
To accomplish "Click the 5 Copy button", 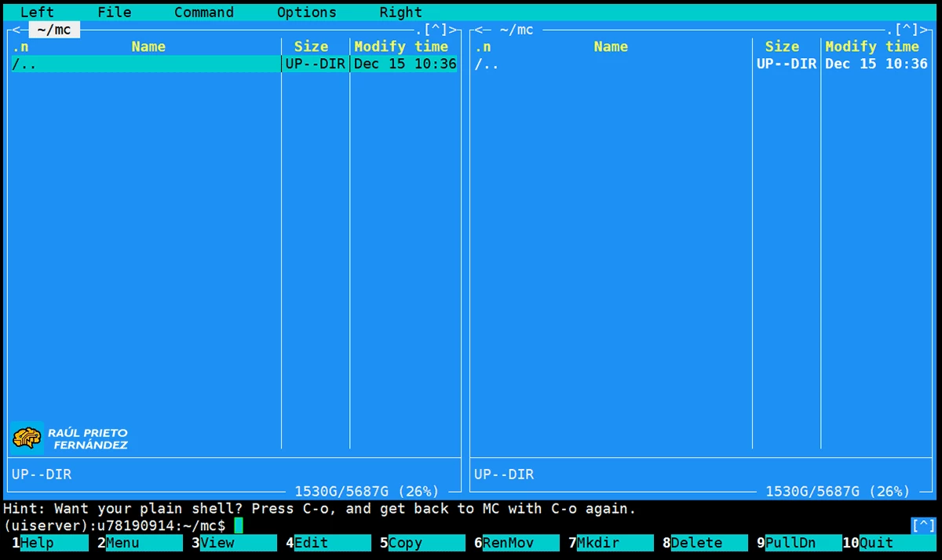I will 414,543.
